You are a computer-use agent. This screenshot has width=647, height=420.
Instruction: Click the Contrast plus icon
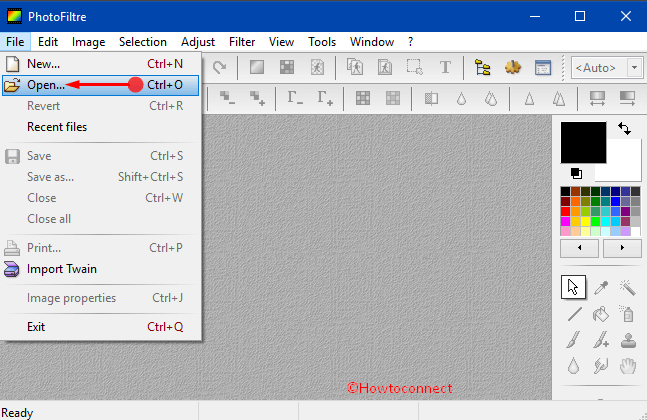[257, 98]
